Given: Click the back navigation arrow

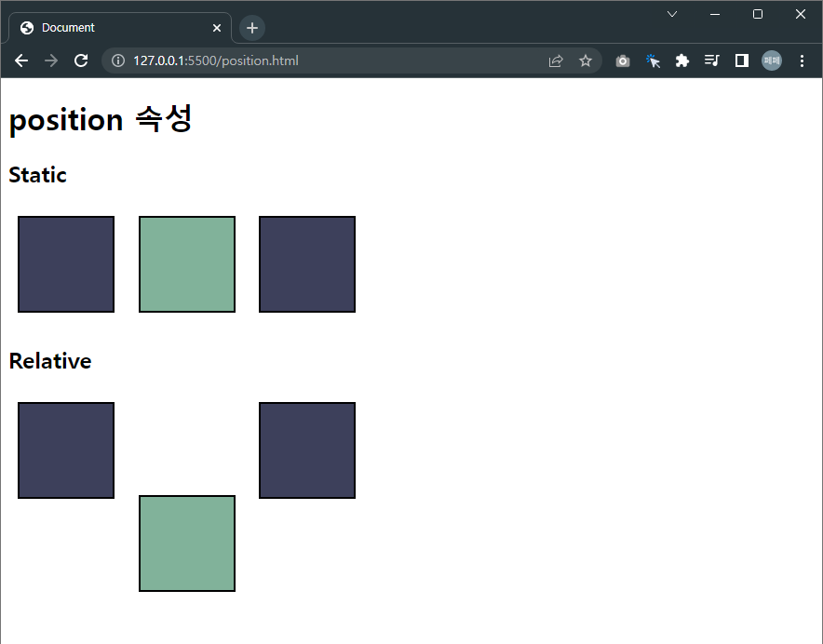Looking at the screenshot, I should (20, 60).
